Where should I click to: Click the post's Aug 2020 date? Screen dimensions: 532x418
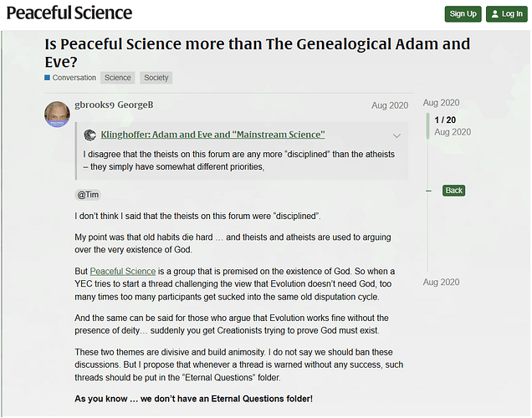pos(390,105)
